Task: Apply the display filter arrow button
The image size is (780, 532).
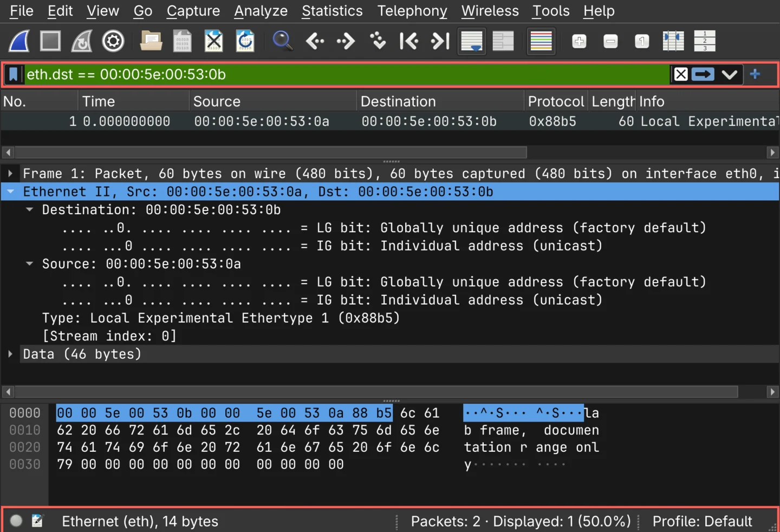Action: 703,75
